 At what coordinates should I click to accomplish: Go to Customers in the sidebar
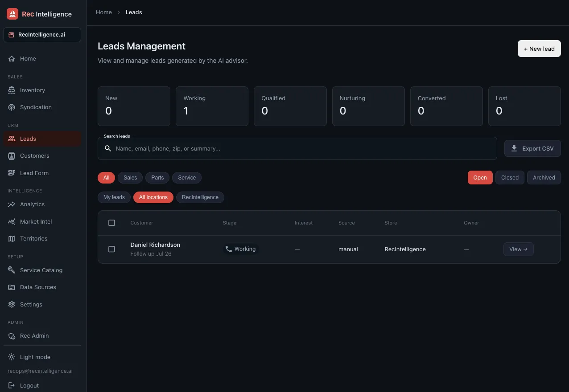pos(42,155)
